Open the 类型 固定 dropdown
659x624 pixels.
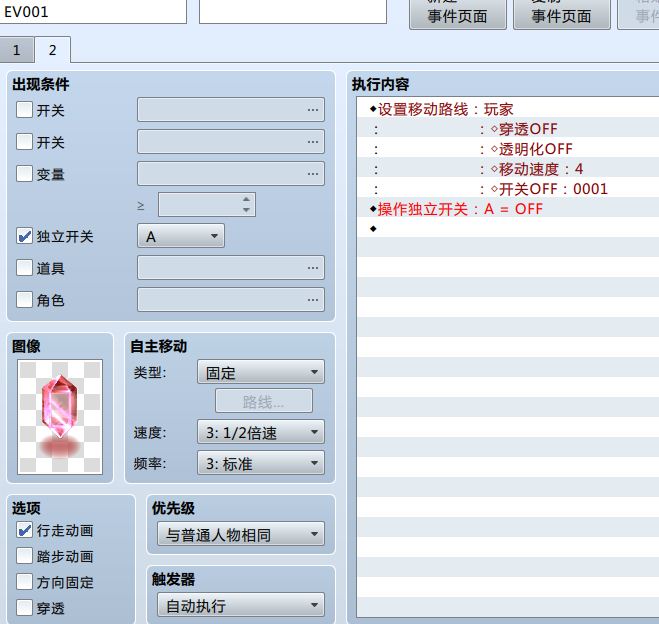[x=261, y=372]
